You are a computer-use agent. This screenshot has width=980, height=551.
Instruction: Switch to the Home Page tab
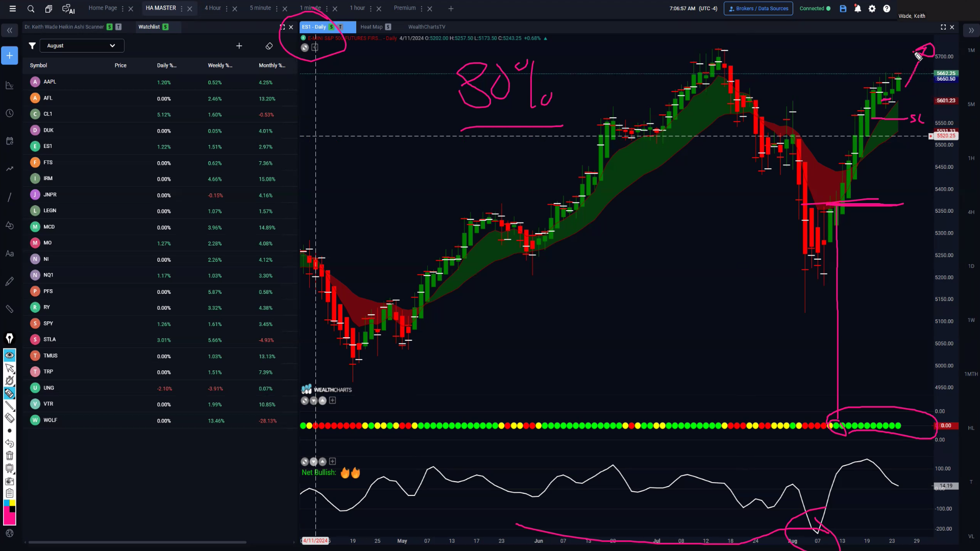(103, 8)
